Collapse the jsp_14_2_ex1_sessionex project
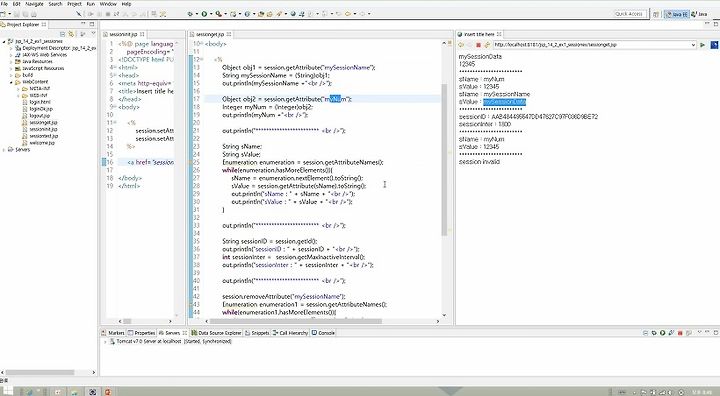The width and height of the screenshot is (720, 396). 4,41
